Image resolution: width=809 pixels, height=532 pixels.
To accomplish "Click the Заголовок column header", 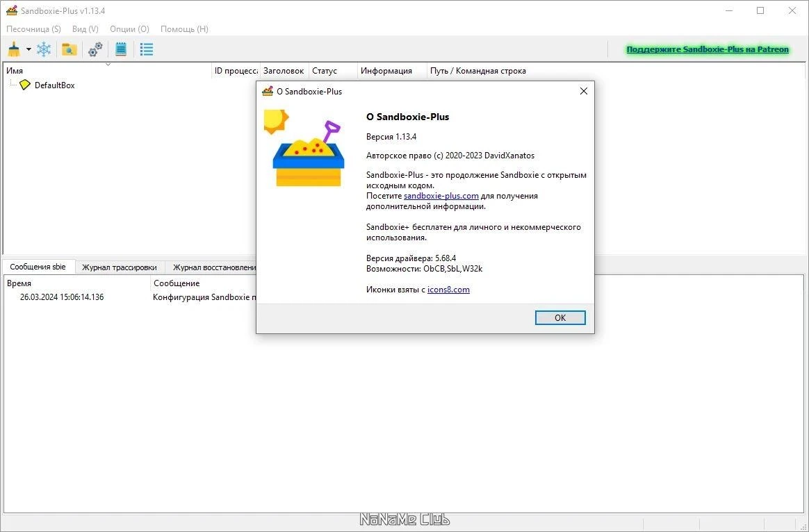I will coord(284,71).
